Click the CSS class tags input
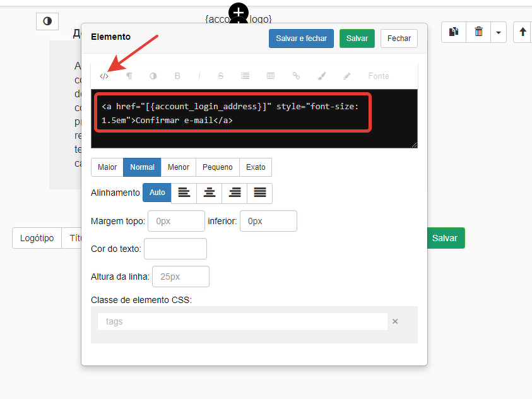Viewport: 532px width, 399px height. [x=242, y=321]
